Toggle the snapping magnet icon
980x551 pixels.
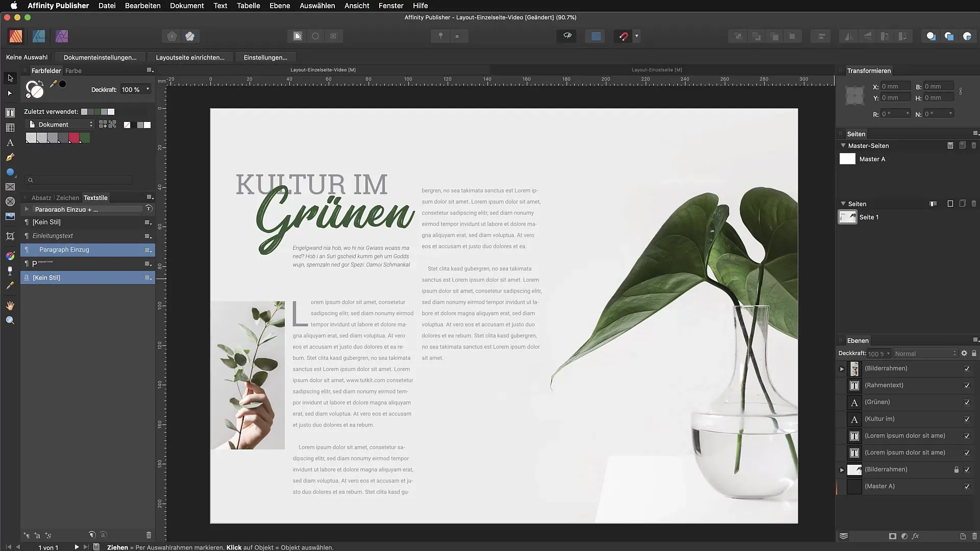pyautogui.click(x=623, y=36)
